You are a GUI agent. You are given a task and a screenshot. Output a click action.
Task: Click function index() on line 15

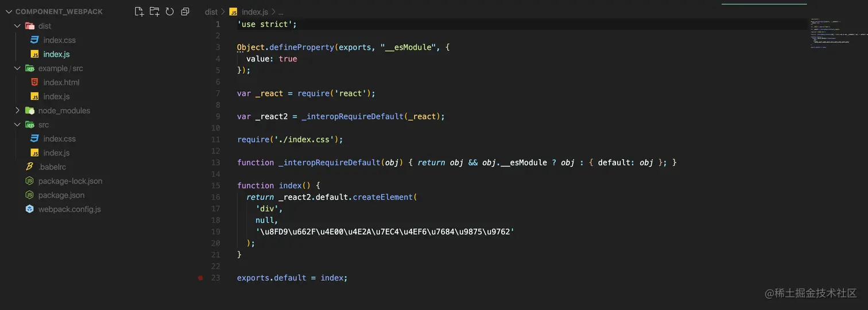274,185
